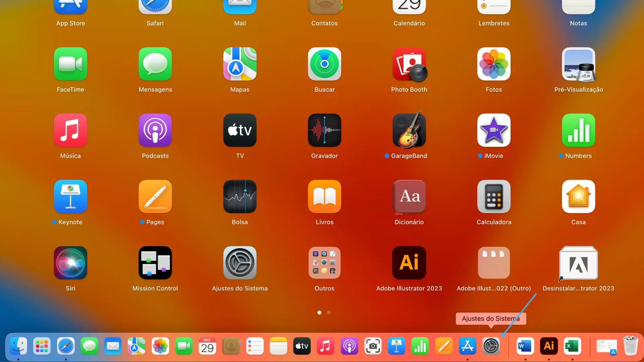Switch to second Launchpad page dot
This screenshot has height=362, width=644.
(x=329, y=312)
